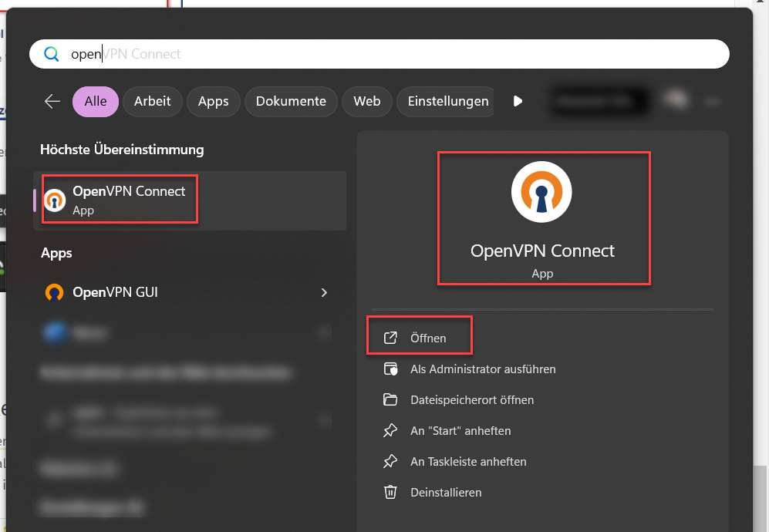Image resolution: width=769 pixels, height=532 pixels.
Task: Click the large OpenVPN Connect logo in preview
Action: click(x=541, y=192)
